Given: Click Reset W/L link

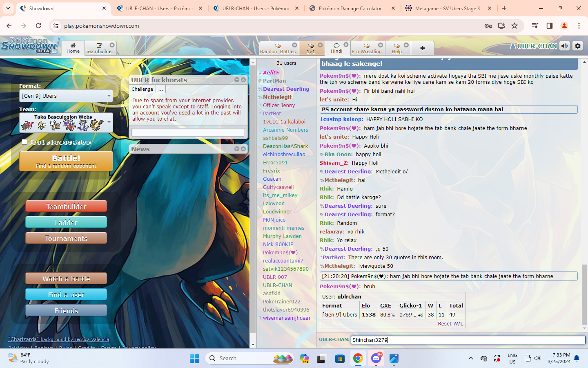Looking at the screenshot, I should tap(450, 323).
